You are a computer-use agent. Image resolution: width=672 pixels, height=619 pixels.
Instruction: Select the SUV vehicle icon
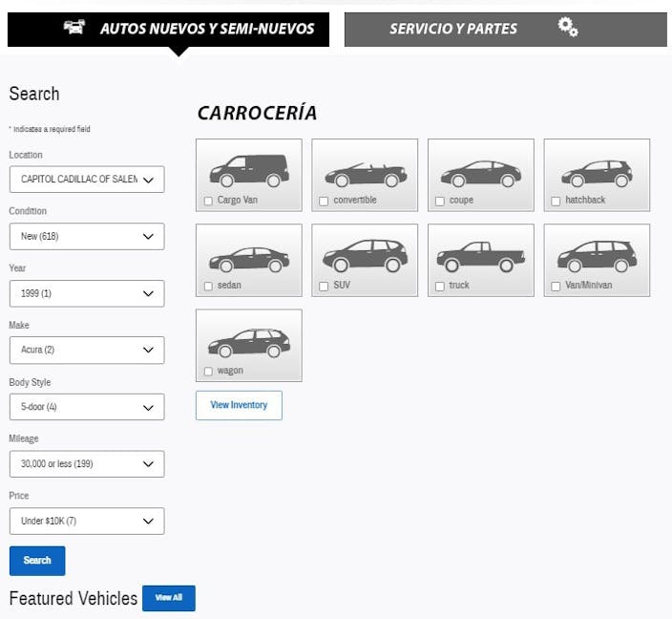(365, 255)
